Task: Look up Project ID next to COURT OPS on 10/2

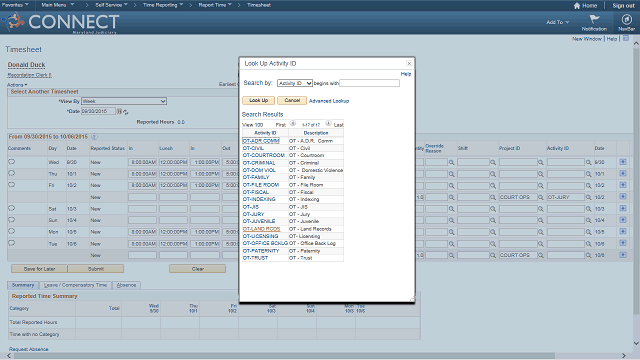Action: (540, 197)
